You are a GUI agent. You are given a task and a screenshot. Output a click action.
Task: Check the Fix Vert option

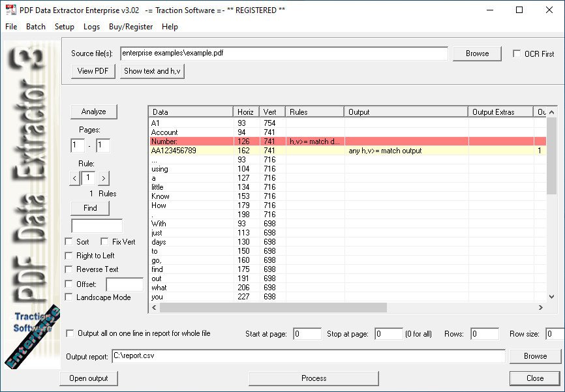(x=105, y=242)
